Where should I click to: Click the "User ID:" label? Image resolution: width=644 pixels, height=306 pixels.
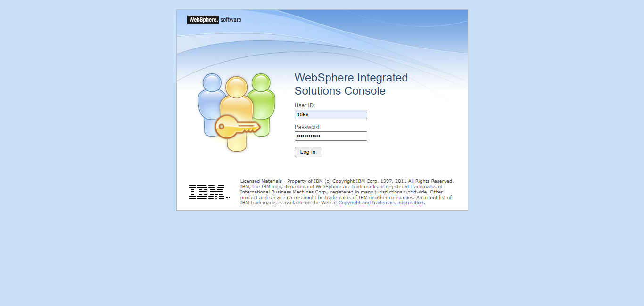305,105
